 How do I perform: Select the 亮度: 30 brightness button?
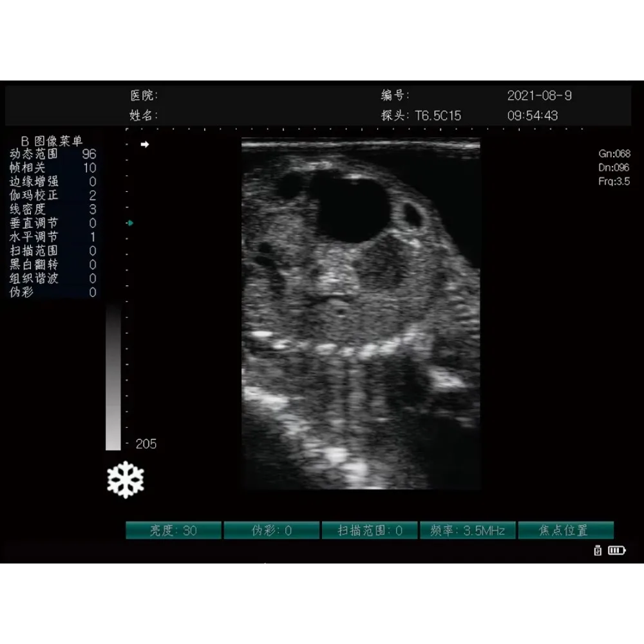[x=173, y=530]
